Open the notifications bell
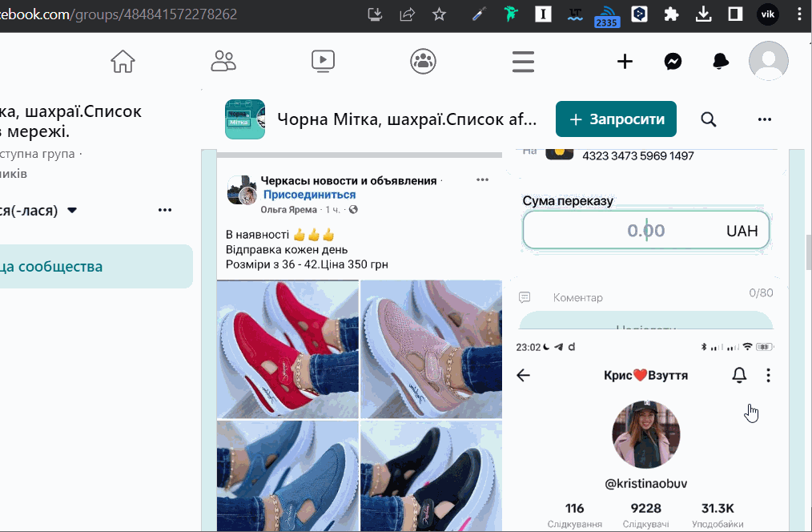This screenshot has width=812, height=532. pos(720,61)
